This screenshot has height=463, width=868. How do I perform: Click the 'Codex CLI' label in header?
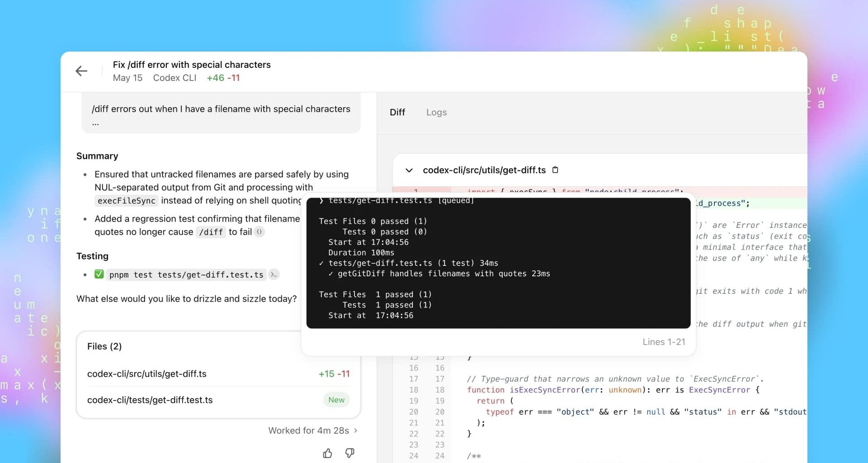point(175,78)
